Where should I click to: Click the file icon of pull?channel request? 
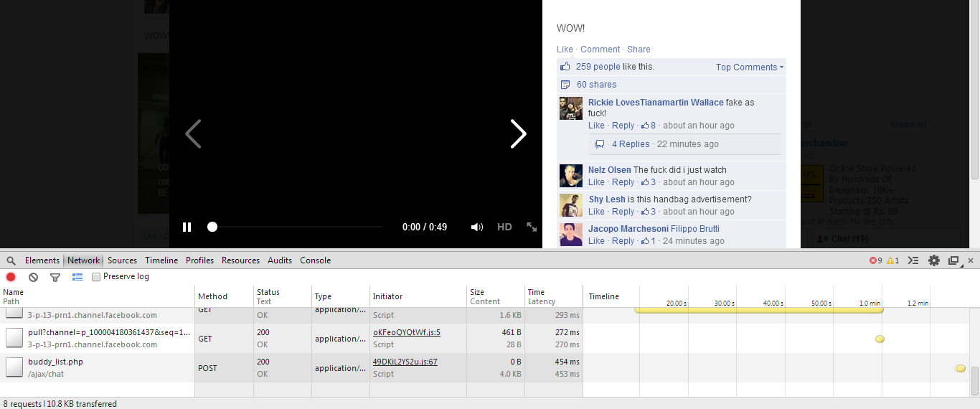14,338
